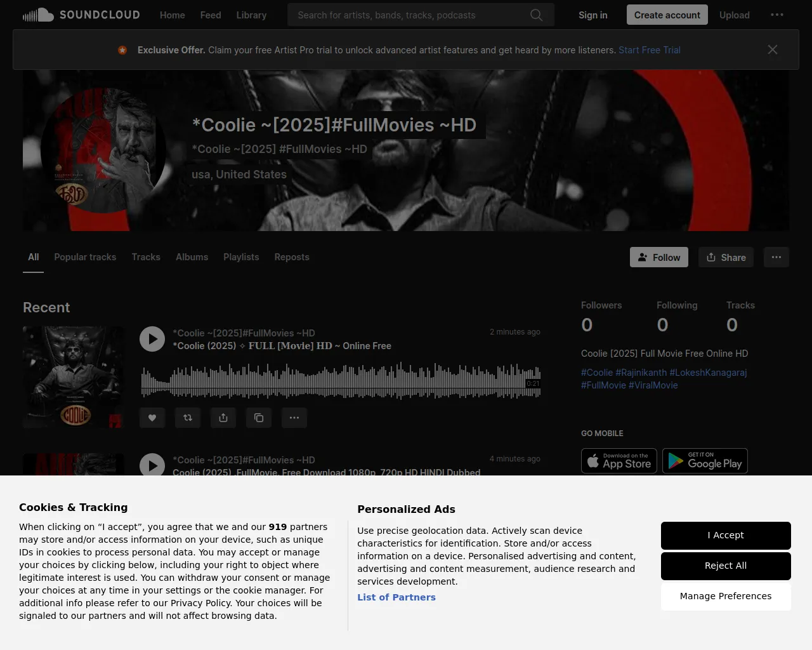Click the profile Share button
812x650 pixels.
pos(726,257)
